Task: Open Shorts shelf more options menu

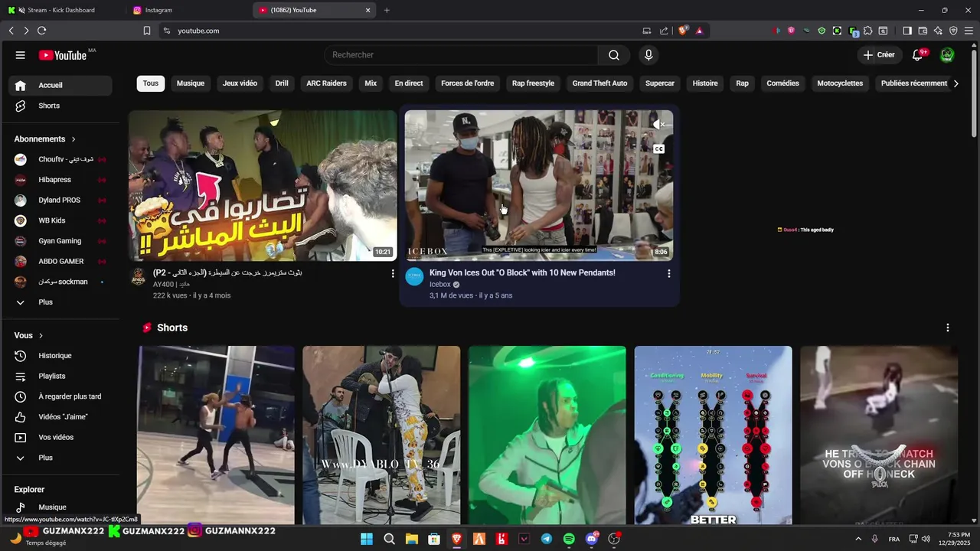Action: point(947,328)
